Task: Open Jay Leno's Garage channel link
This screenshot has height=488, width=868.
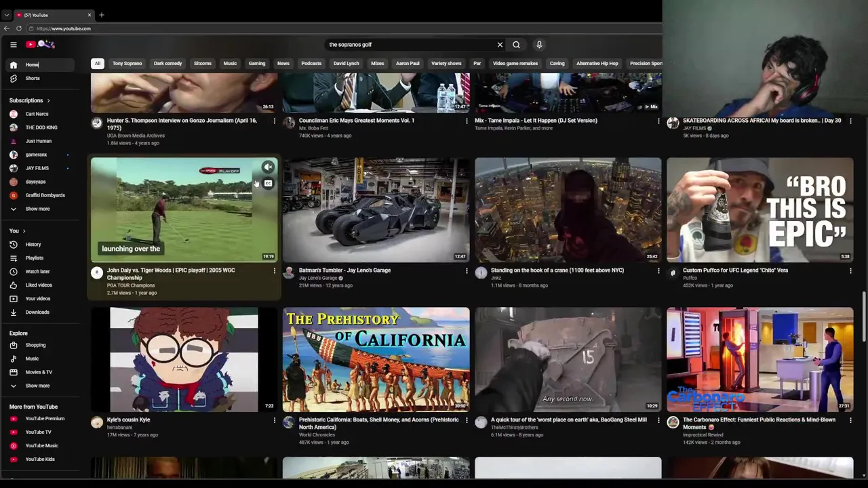Action: click(318, 278)
